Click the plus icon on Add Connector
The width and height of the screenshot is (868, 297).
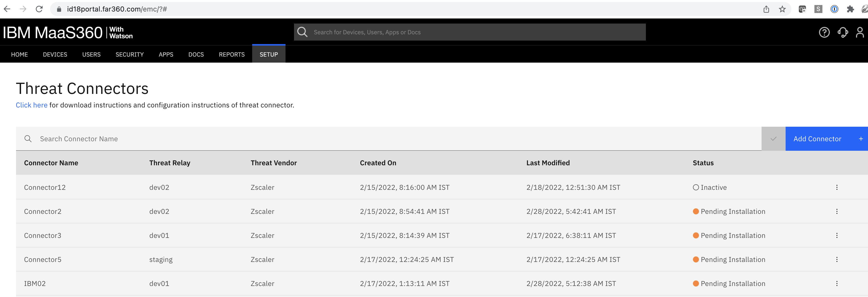tap(860, 138)
